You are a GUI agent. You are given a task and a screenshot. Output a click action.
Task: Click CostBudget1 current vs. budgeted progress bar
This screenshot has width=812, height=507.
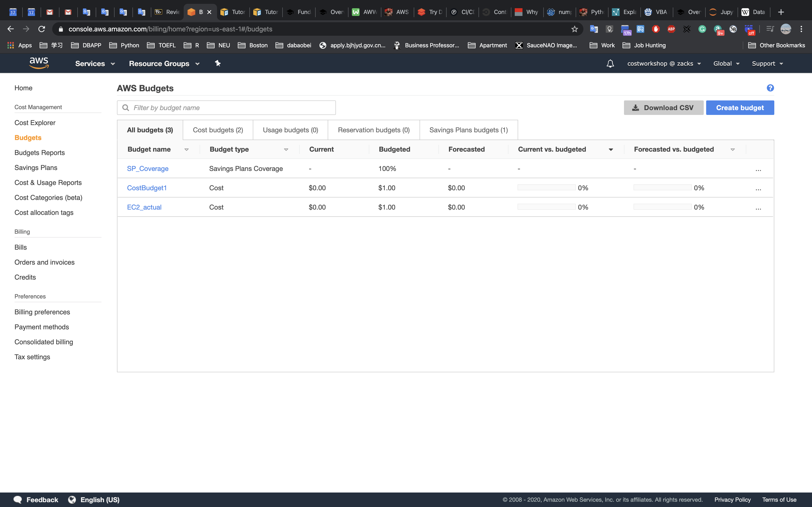tap(546, 187)
